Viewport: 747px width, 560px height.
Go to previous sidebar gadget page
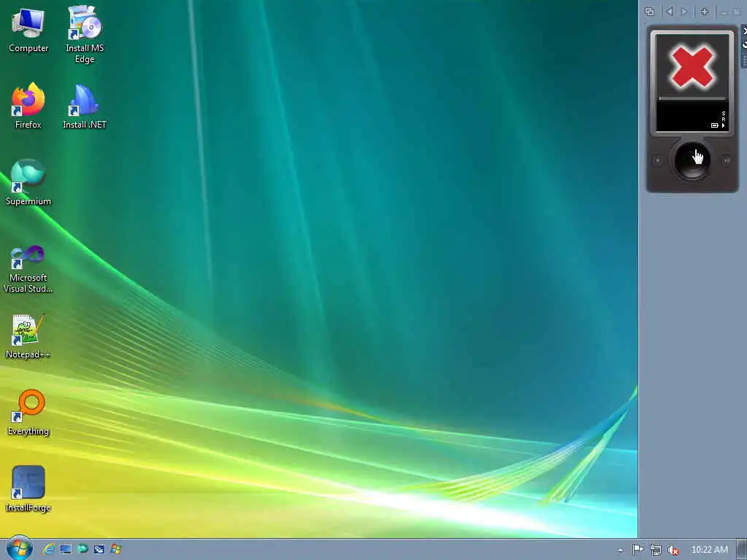tap(670, 12)
